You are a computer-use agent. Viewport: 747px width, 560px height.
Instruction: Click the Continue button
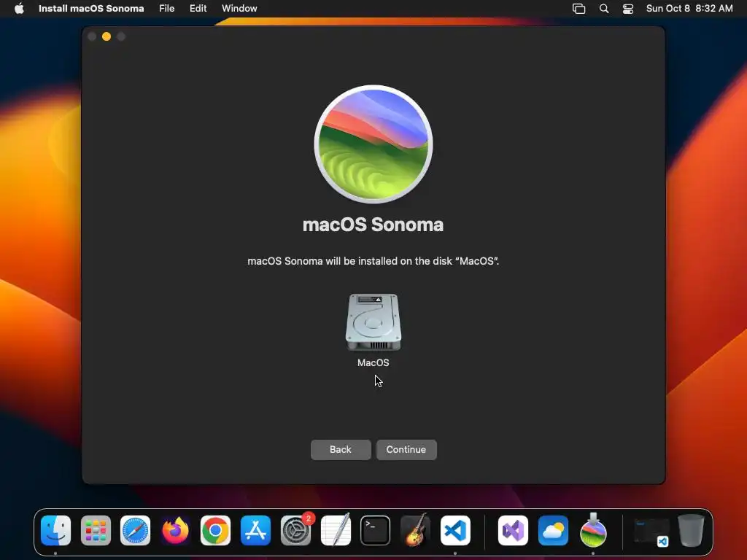tap(406, 449)
